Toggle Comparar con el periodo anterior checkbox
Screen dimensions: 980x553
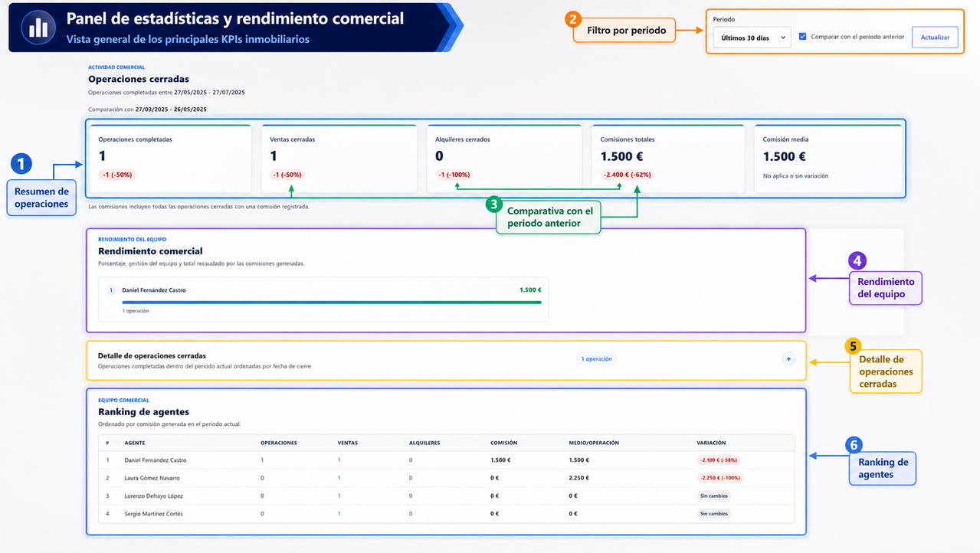[x=803, y=36]
